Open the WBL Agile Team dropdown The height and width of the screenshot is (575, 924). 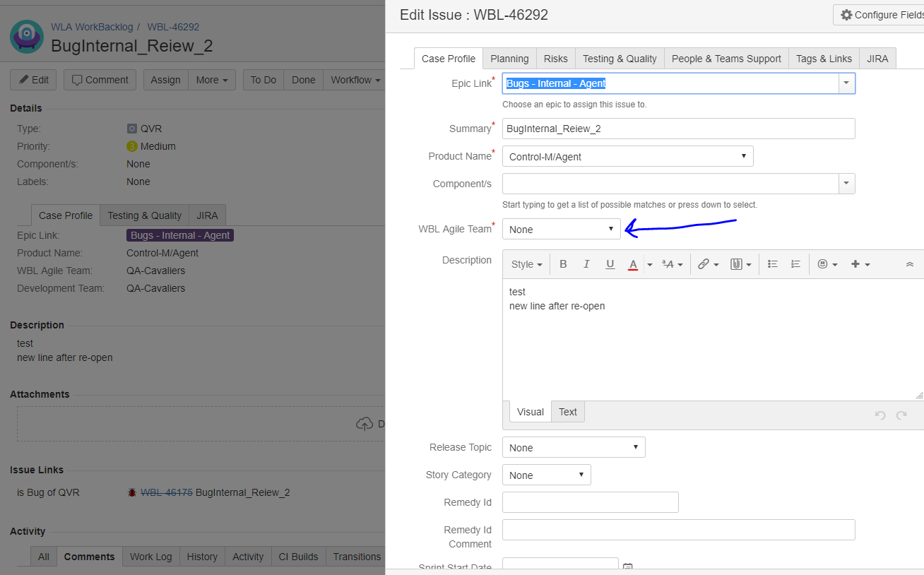click(x=562, y=229)
